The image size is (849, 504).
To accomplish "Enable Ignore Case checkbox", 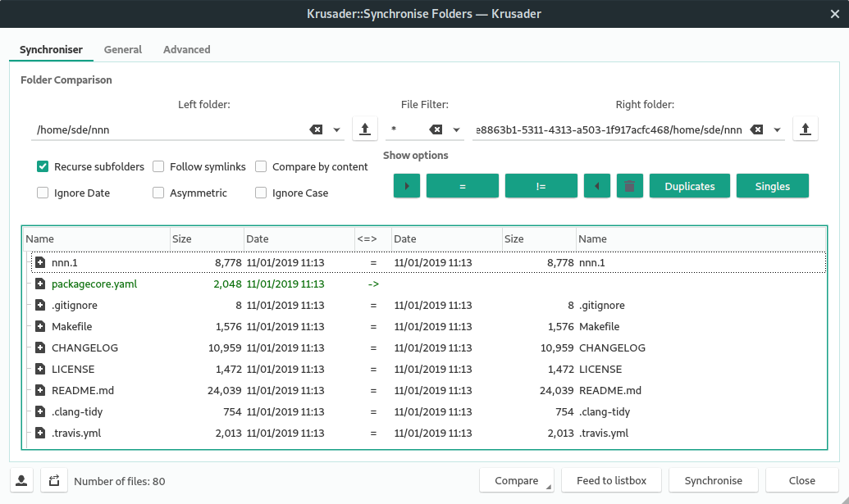I will (x=261, y=193).
